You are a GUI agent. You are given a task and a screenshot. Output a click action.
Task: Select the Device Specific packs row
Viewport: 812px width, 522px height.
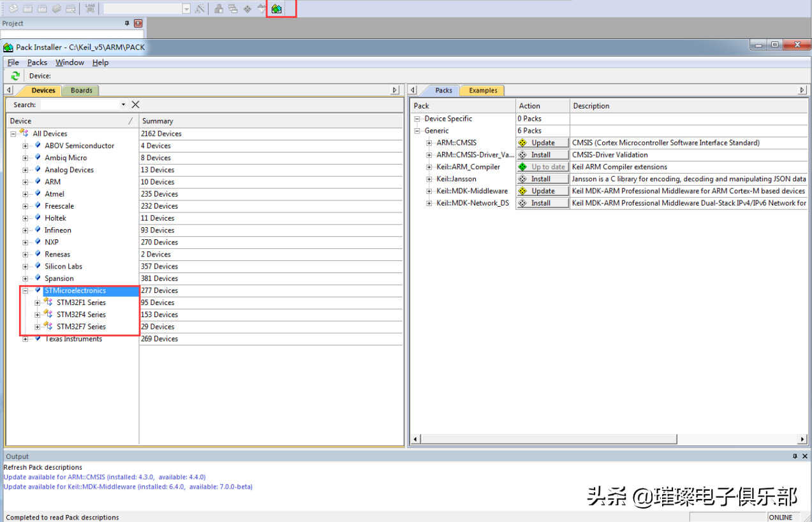448,119
